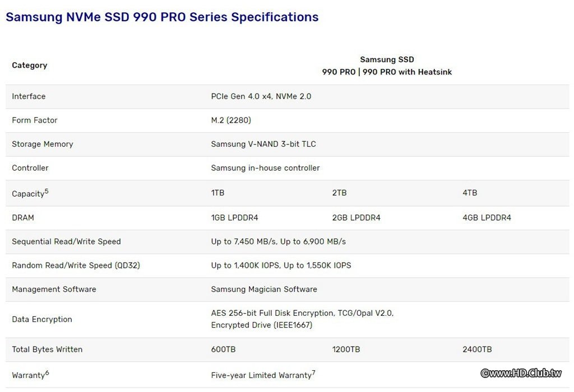Click the Warranty footnote 6 superscript
The width and height of the screenshot is (574, 392).
(x=47, y=372)
